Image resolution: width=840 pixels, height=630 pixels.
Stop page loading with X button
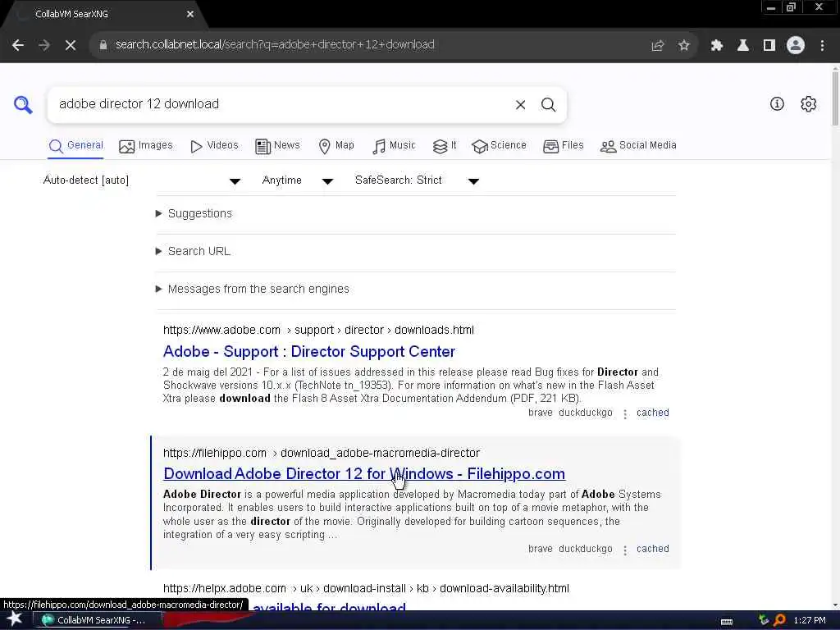click(71, 45)
